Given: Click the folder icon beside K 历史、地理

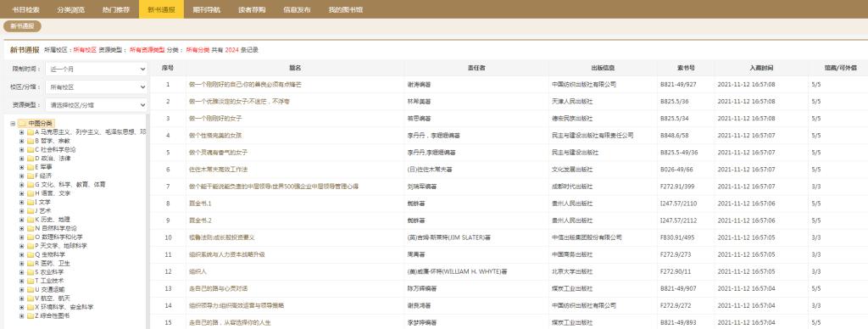Looking at the screenshot, I should (x=30, y=220).
